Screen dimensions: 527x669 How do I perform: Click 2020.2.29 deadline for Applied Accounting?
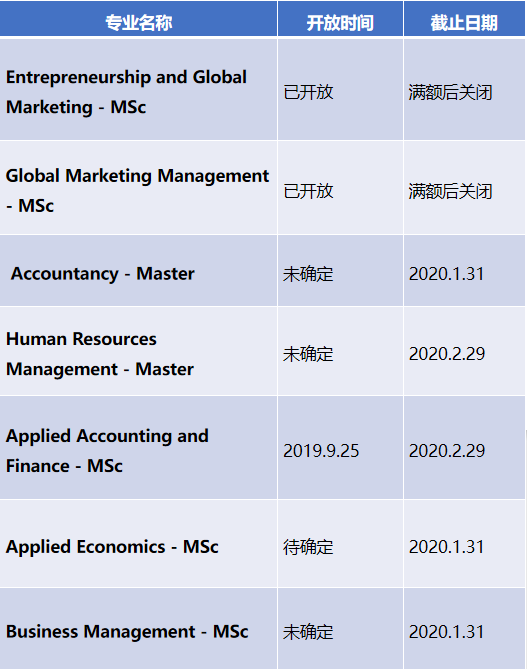[x=447, y=451]
